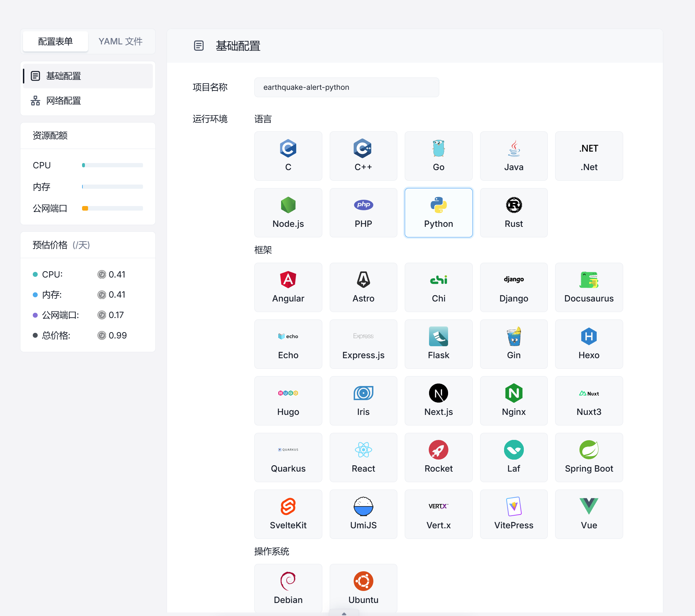Choose the Flask framework card

click(x=439, y=344)
